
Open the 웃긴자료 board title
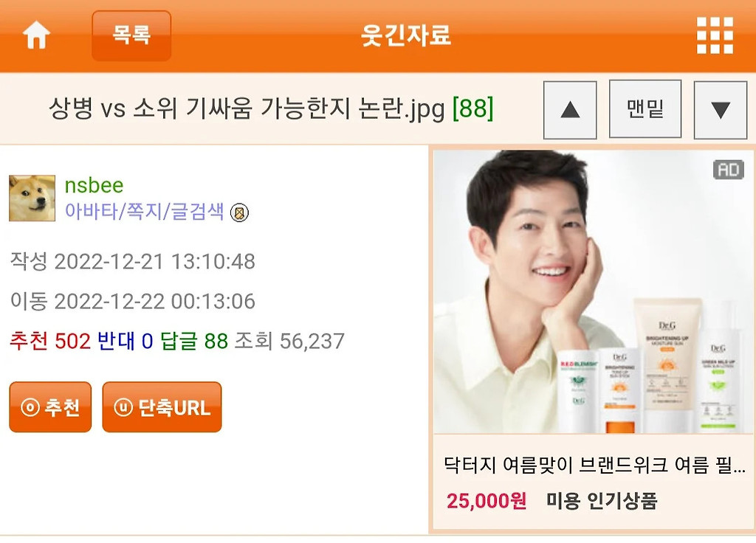click(x=406, y=35)
